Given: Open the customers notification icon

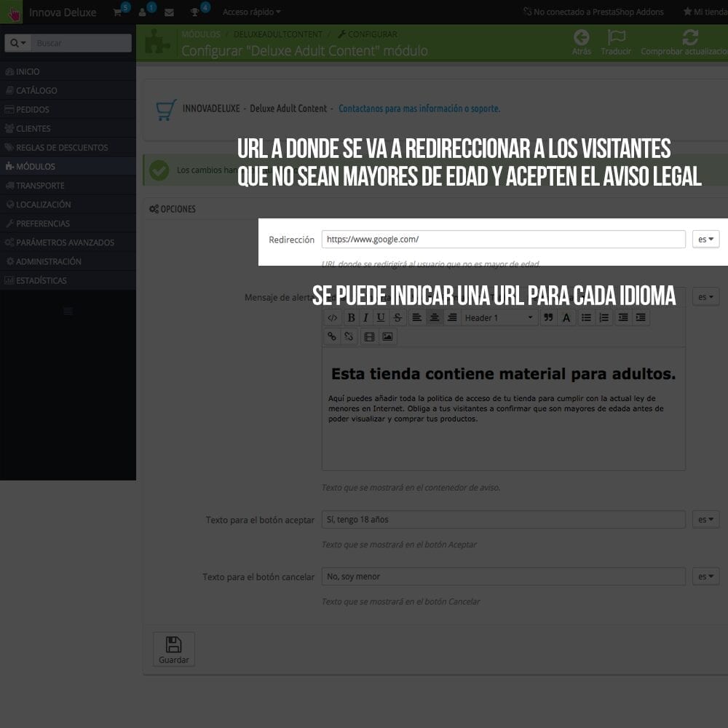Looking at the screenshot, I should tap(143, 12).
